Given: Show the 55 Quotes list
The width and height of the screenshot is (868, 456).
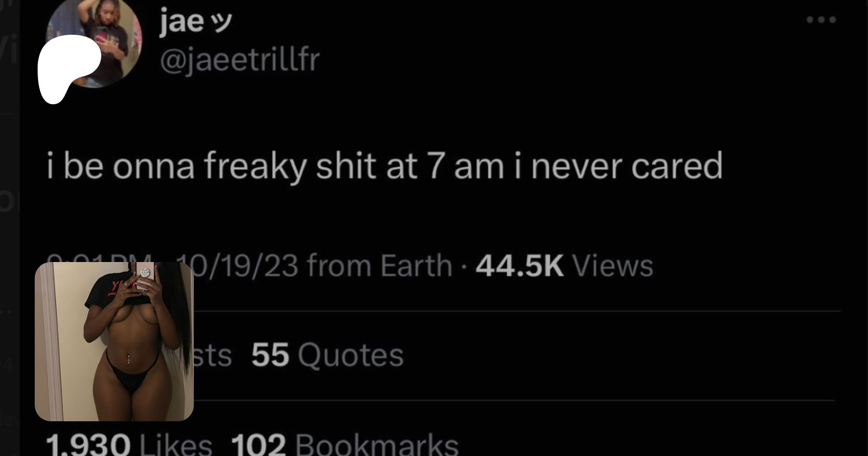Looking at the screenshot, I should [x=327, y=355].
